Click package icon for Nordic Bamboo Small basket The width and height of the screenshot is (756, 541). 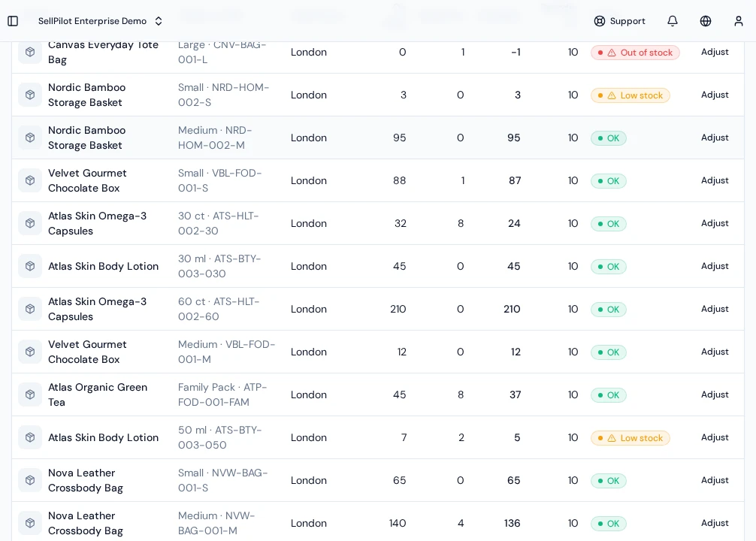(30, 95)
